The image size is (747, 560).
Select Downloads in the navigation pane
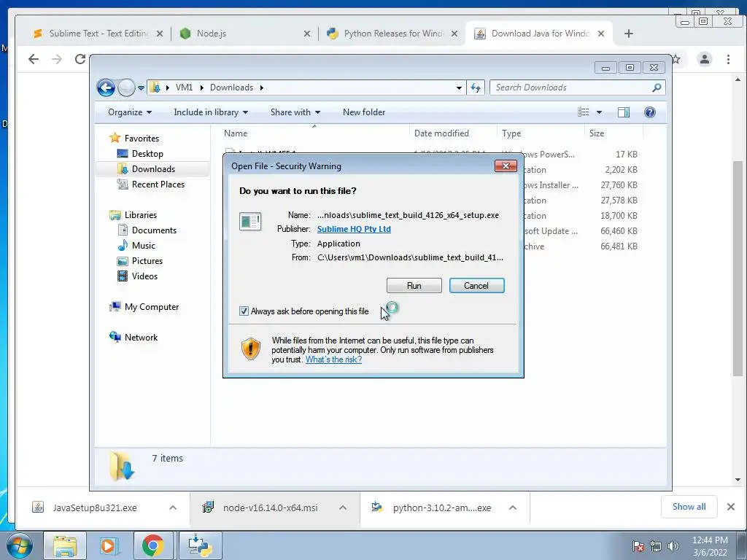coord(152,169)
